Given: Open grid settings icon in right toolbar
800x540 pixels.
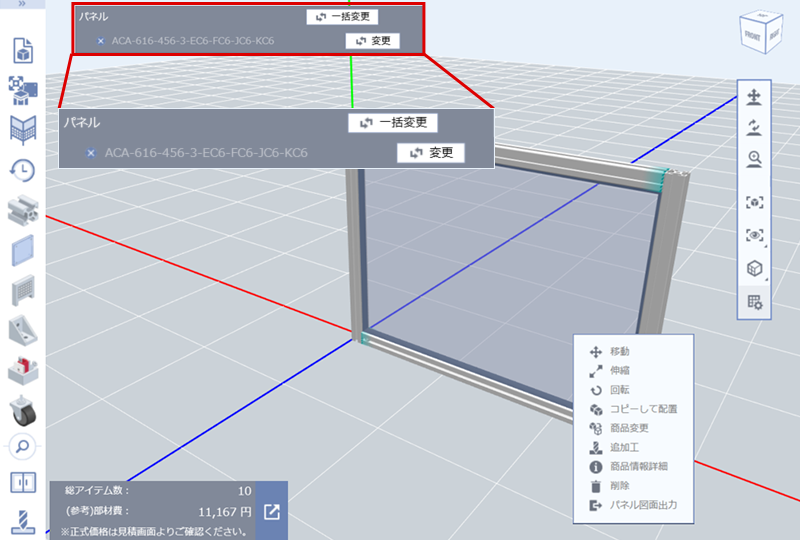Looking at the screenshot, I should 755,302.
